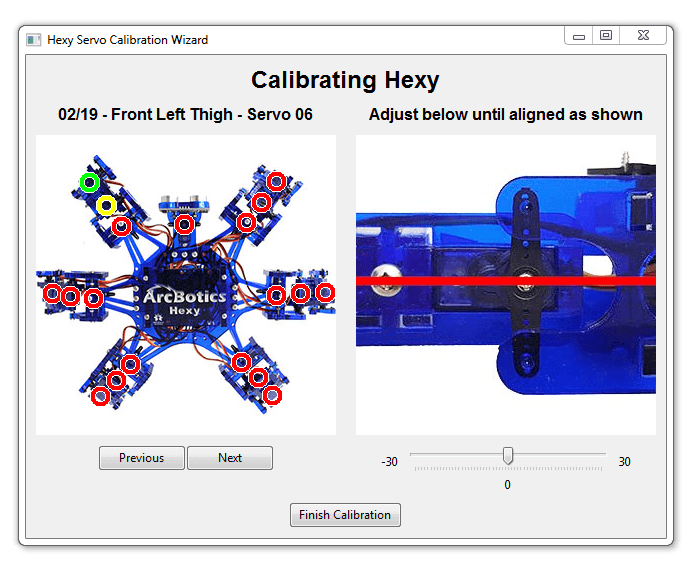Click the ArcBotics Hexy logo on robot body

click(x=184, y=300)
